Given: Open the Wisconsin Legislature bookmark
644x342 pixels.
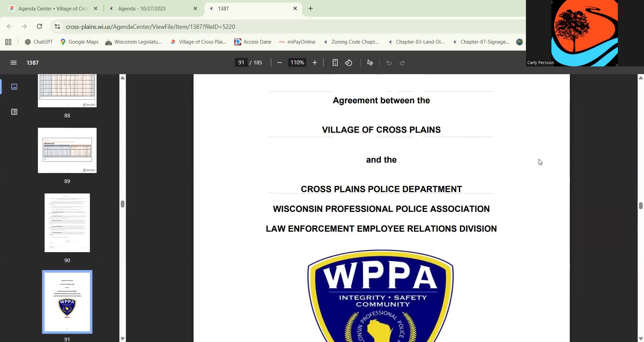Looking at the screenshot, I should [x=133, y=42].
